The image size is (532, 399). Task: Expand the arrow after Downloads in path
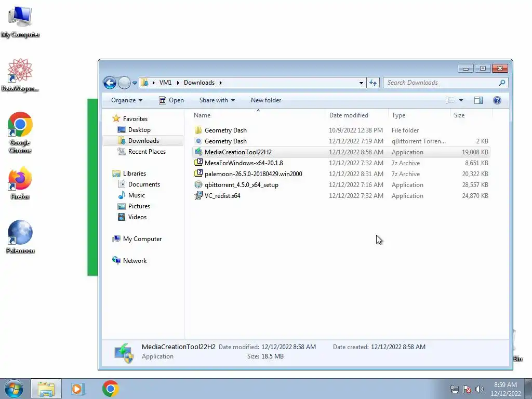click(x=220, y=83)
